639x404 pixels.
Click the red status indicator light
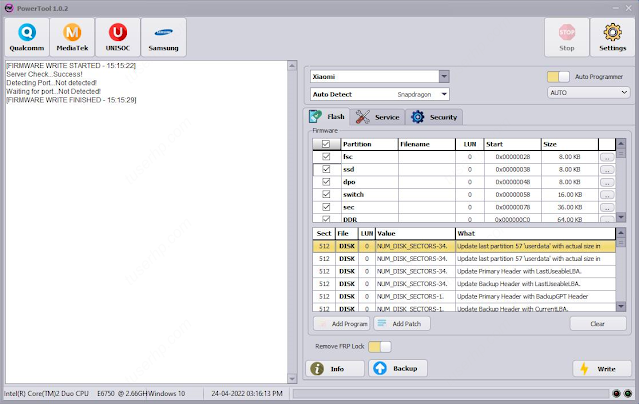[x=617, y=393]
